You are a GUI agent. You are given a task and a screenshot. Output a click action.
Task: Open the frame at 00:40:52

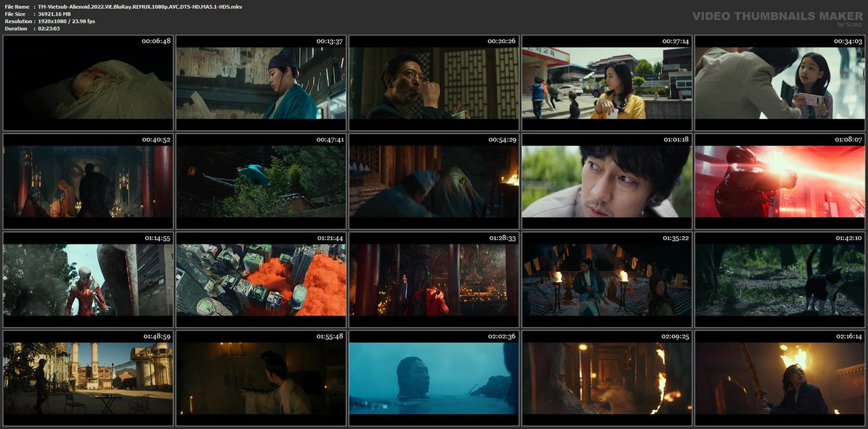(x=88, y=181)
